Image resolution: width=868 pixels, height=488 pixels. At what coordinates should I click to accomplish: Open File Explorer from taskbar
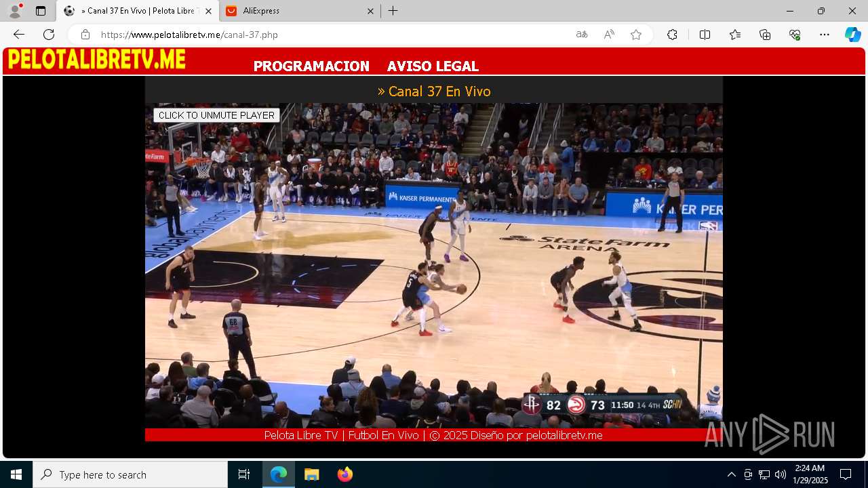[311, 474]
